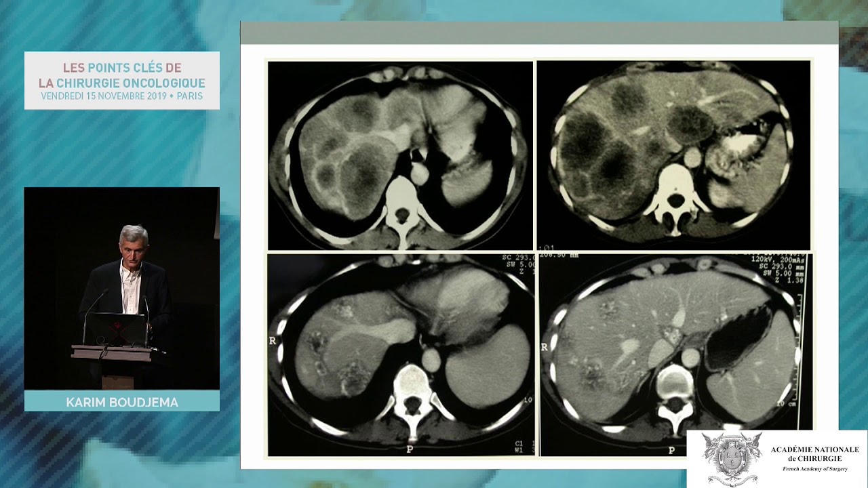Click the Académie Nationale de Chirurgie crest
Screen dimensions: 868x488
(x=732, y=459)
